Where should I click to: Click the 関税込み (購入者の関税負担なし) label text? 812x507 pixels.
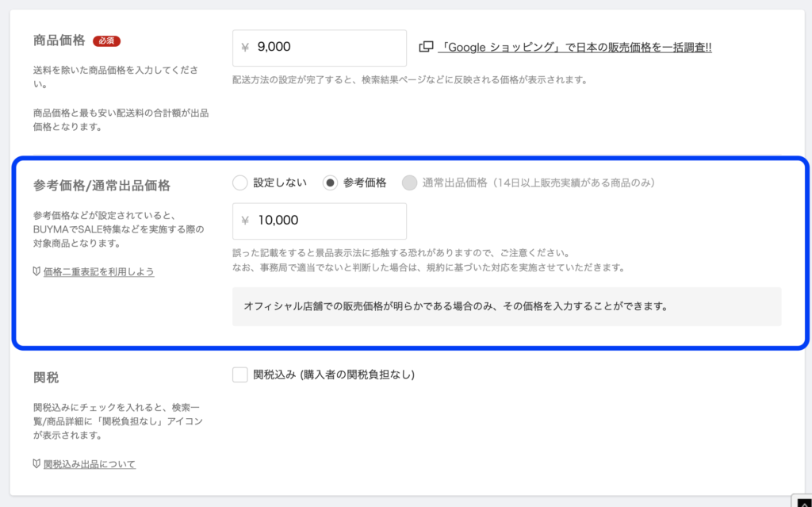[x=334, y=374]
